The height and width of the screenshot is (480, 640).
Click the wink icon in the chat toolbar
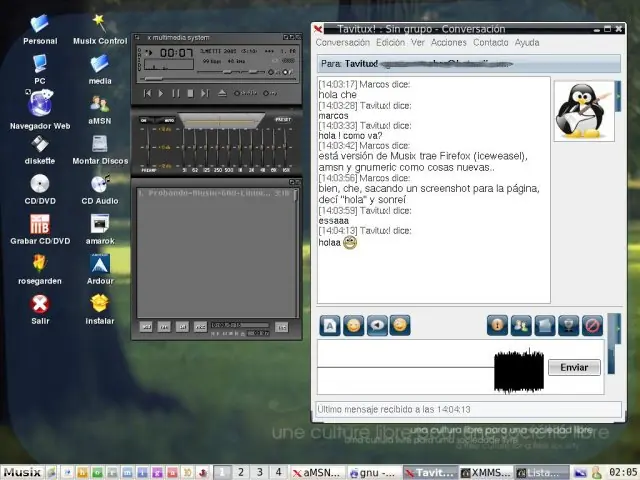point(400,325)
